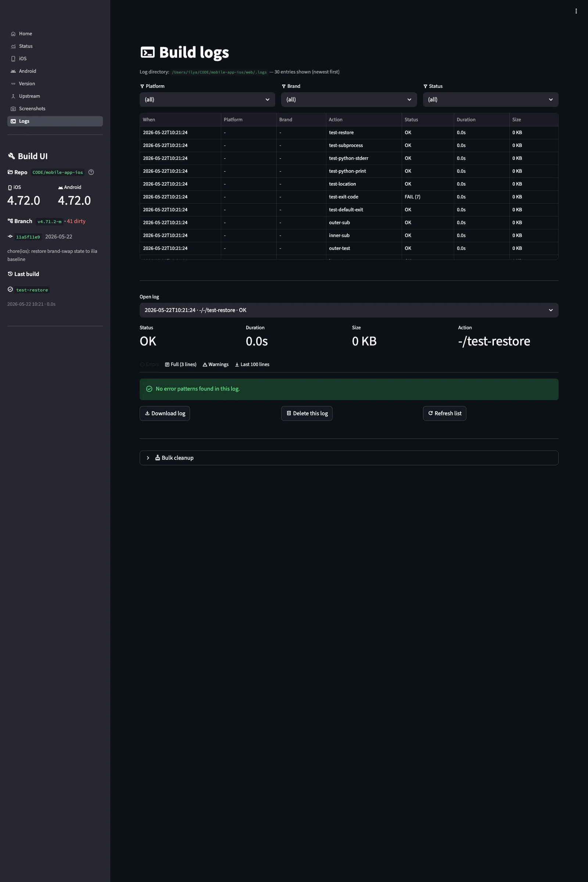Select the inner-sub action cell

pyautogui.click(x=364, y=236)
